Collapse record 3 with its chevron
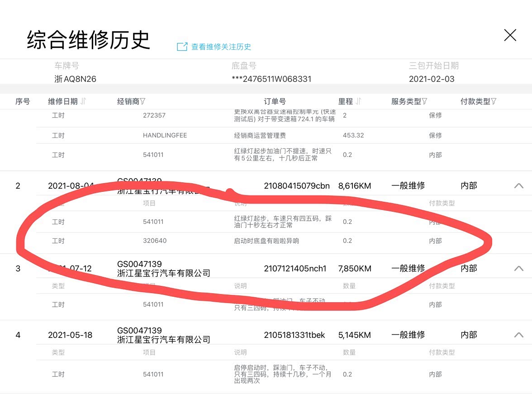 (x=518, y=268)
